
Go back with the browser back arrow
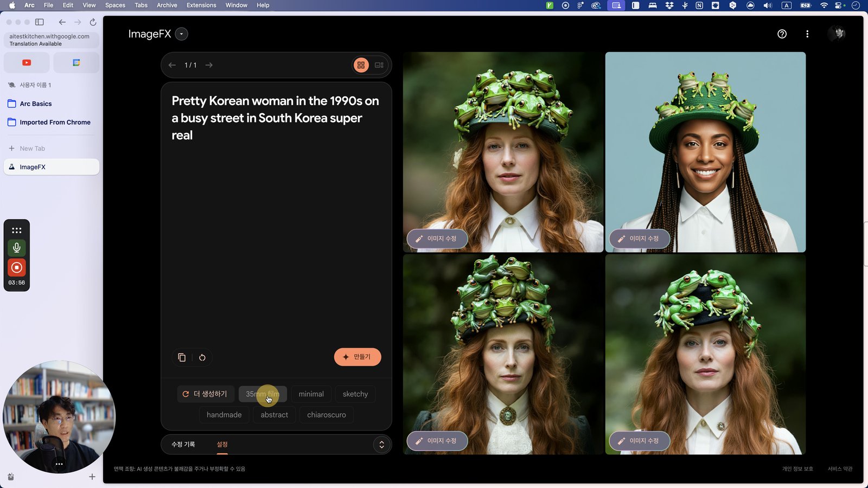(62, 22)
